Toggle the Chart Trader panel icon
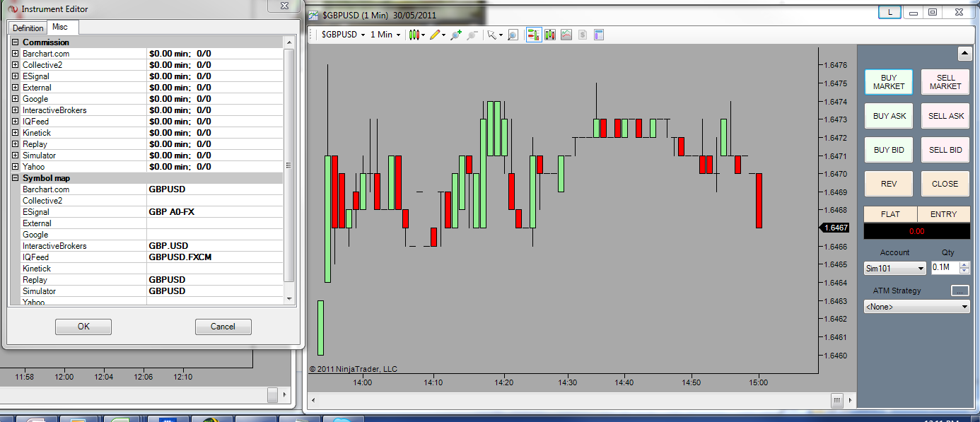Screen dimensions: 980x422 click(534, 34)
